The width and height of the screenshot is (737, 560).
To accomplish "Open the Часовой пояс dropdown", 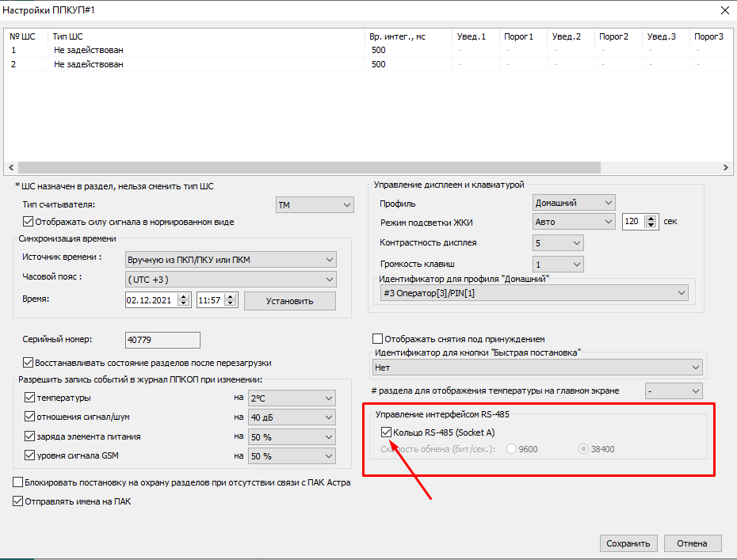I will pyautogui.click(x=231, y=280).
